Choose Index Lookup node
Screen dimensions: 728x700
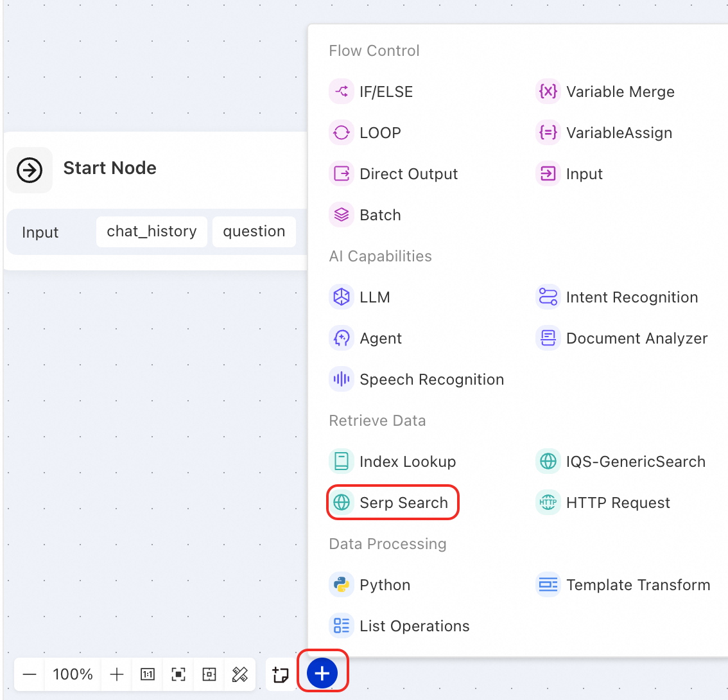point(393,462)
